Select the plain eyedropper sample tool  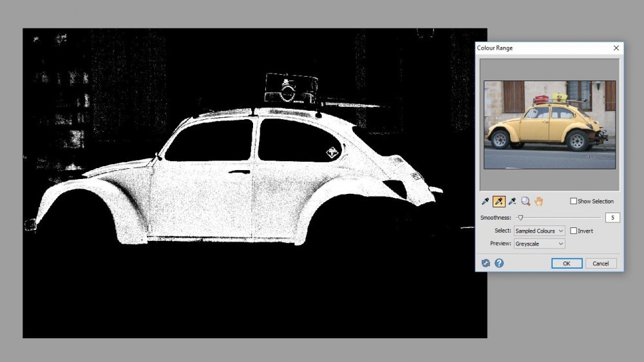486,202
